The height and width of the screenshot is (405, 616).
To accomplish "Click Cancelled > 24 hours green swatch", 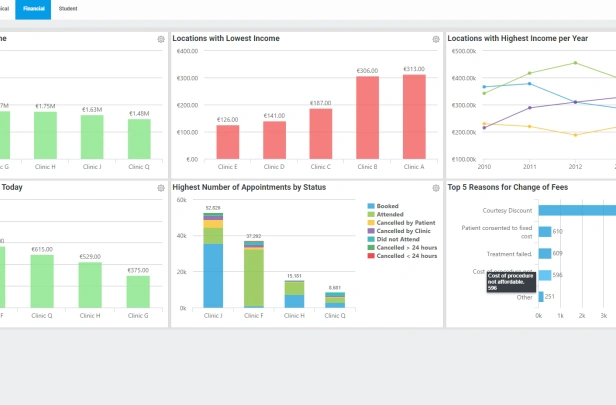I will pos(371,247).
